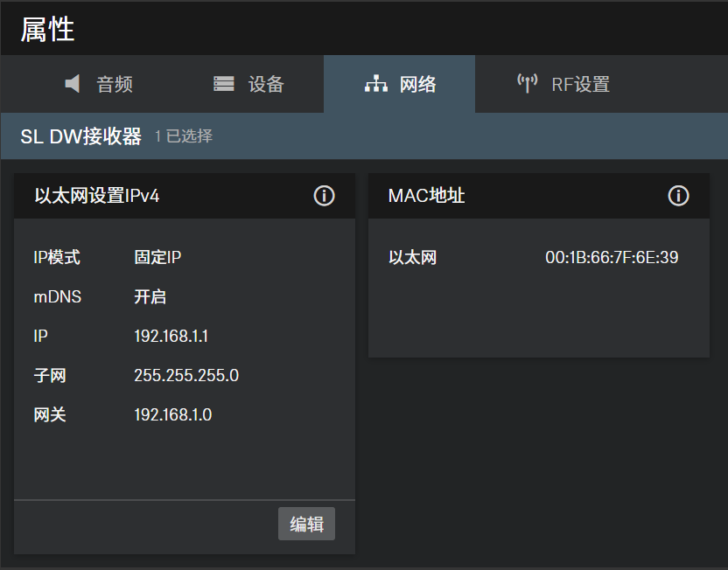The width and height of the screenshot is (728, 570).
Task: Switch to the 音频 tab label
Action: click(x=115, y=85)
